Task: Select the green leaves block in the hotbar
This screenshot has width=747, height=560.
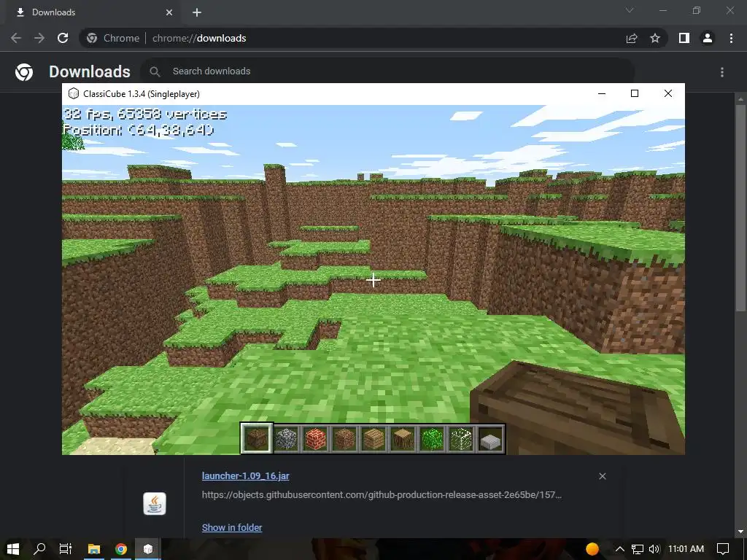Action: coord(432,438)
